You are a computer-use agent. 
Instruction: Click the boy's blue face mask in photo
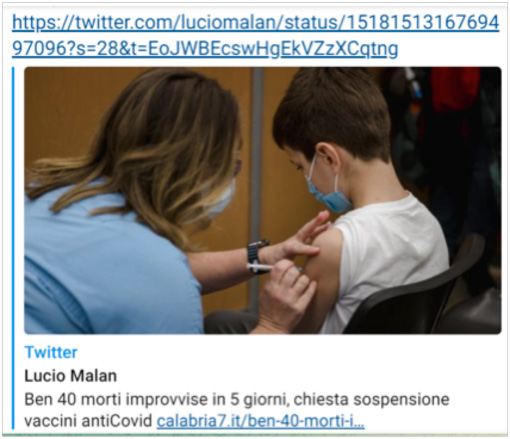(x=328, y=192)
